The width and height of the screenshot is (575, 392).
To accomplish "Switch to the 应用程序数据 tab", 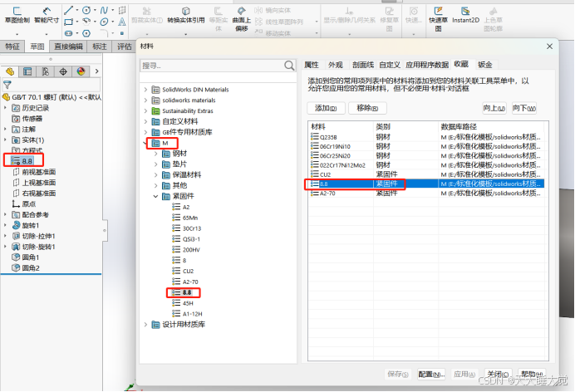I will click(427, 65).
